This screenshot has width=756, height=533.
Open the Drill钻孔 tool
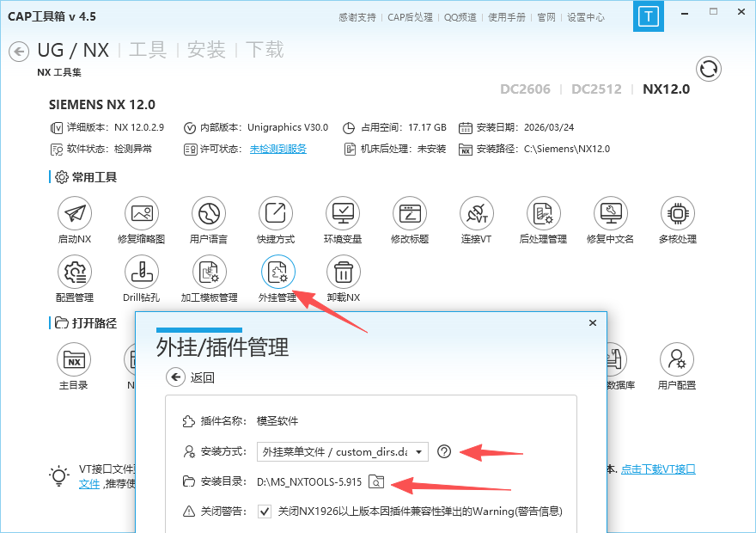point(142,272)
